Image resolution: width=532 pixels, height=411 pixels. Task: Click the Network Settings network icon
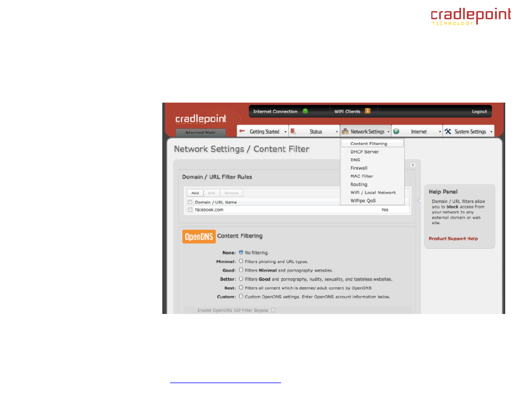345,132
